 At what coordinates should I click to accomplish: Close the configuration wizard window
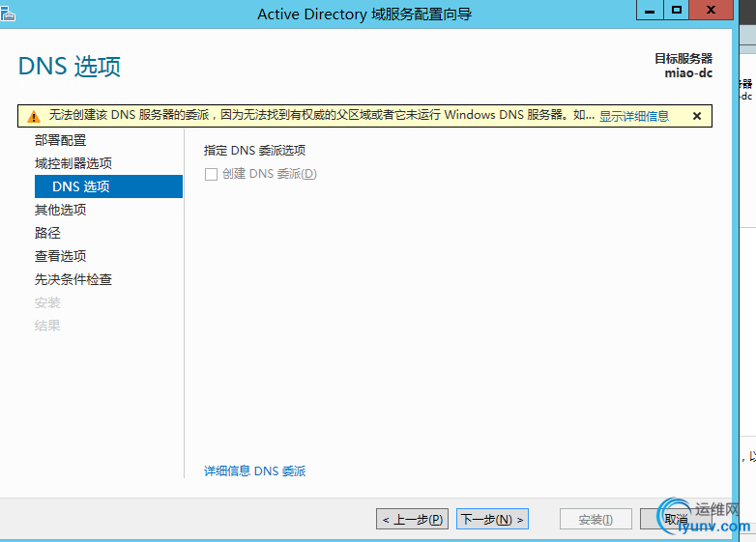tap(711, 10)
